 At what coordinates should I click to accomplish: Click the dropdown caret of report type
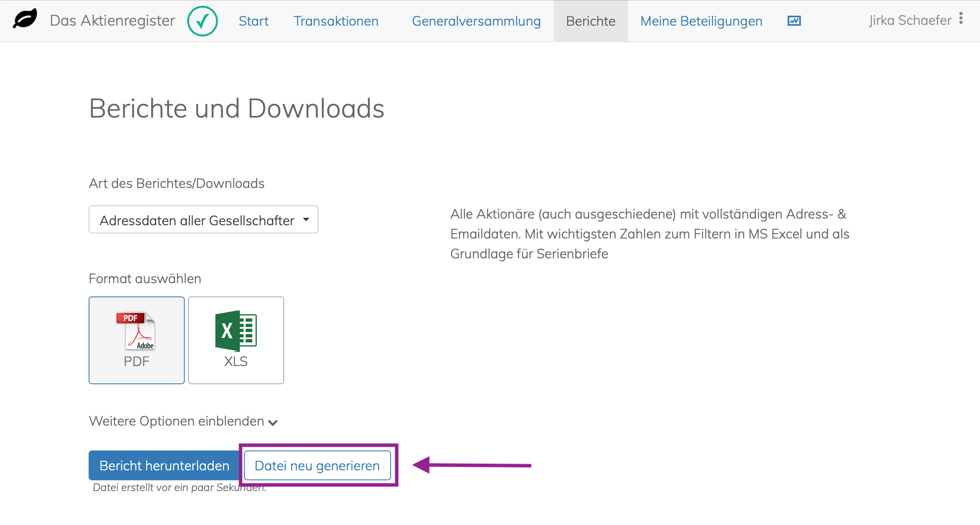point(306,219)
